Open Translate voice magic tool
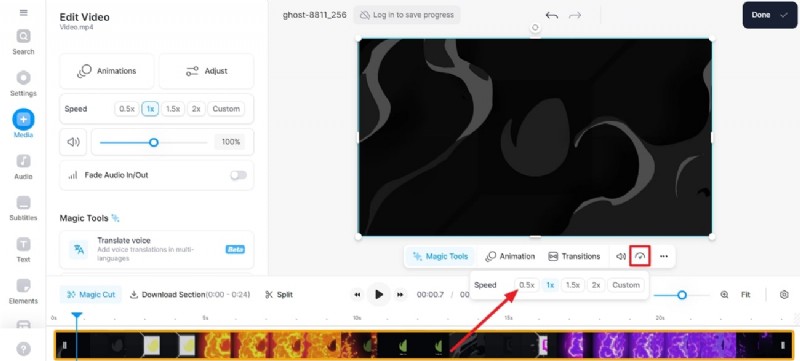The height and width of the screenshot is (361, 800). pos(157,249)
